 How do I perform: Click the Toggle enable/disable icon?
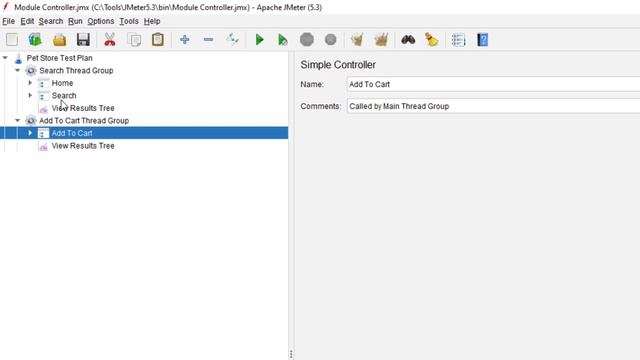233,40
